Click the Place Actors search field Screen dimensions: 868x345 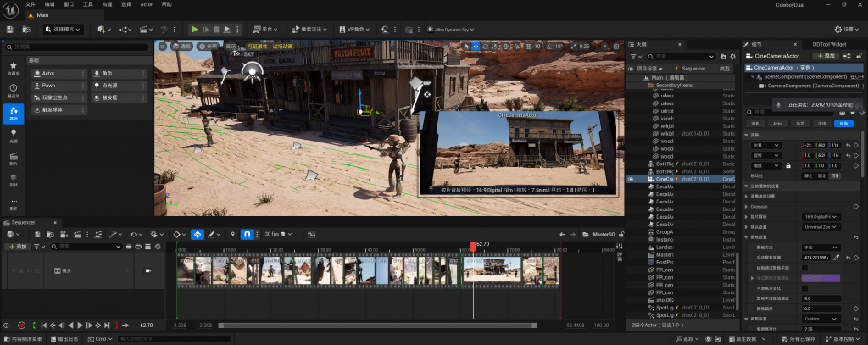pos(76,47)
